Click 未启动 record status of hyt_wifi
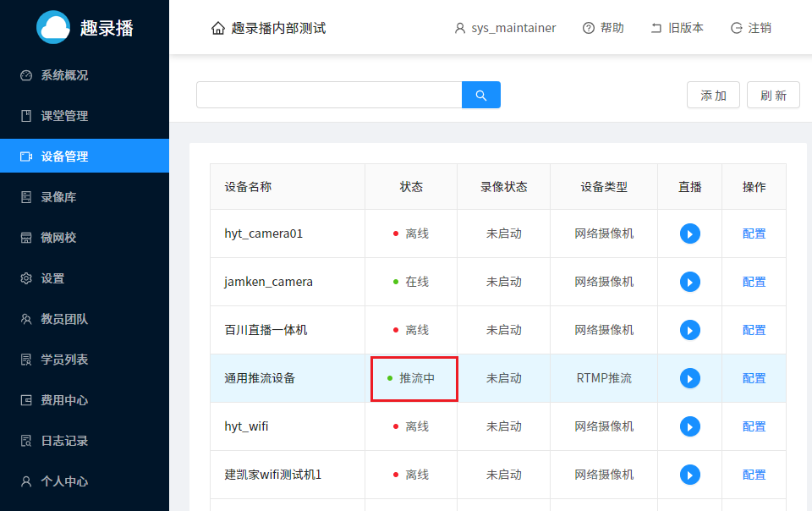 click(x=504, y=426)
